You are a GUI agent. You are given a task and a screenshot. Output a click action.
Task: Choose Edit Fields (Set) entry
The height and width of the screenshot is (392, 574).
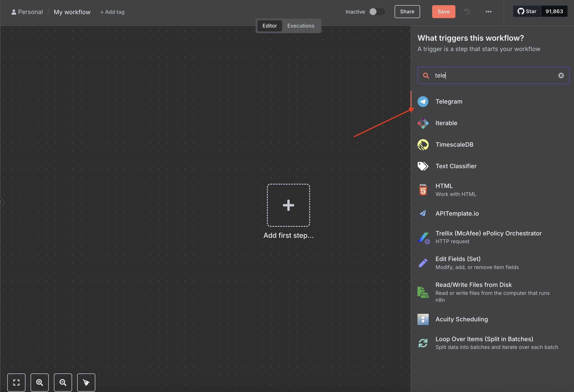coord(492,263)
